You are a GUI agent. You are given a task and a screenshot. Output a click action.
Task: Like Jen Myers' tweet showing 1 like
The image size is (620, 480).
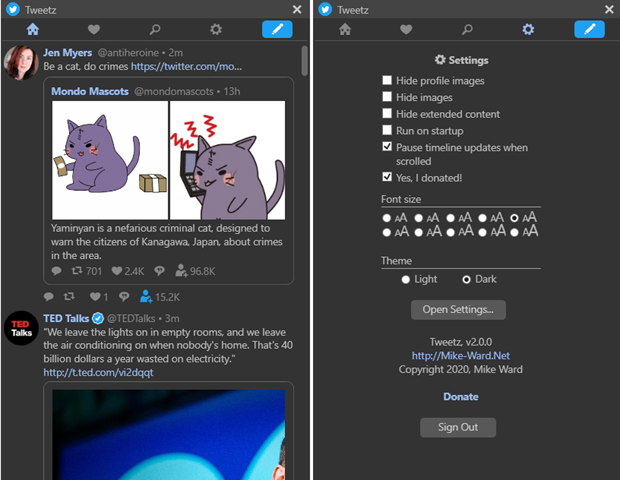(x=95, y=297)
